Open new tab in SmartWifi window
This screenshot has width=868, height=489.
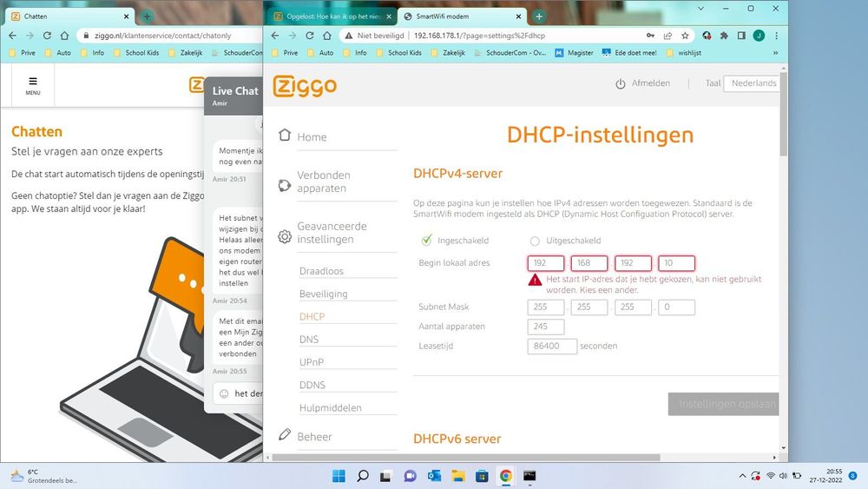(x=539, y=17)
